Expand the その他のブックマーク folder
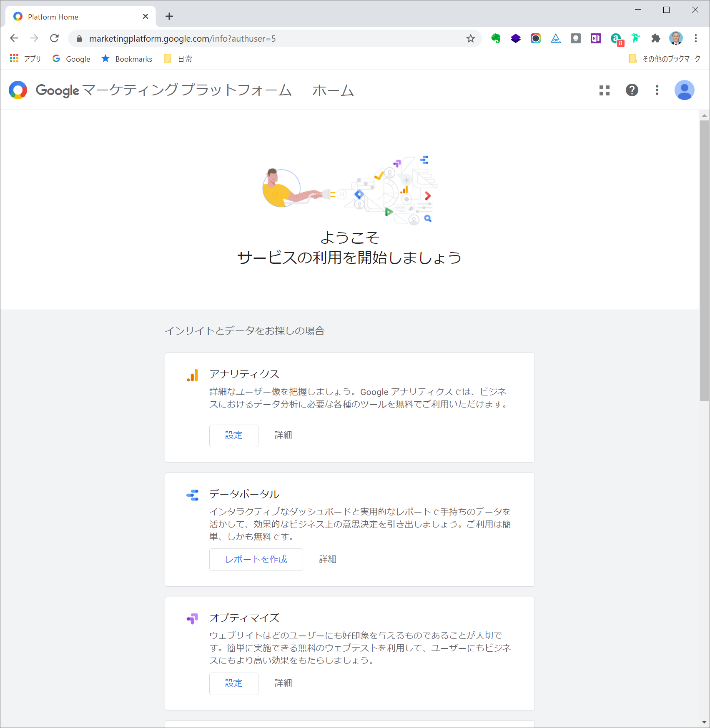The height and width of the screenshot is (728, 710). [x=665, y=59]
